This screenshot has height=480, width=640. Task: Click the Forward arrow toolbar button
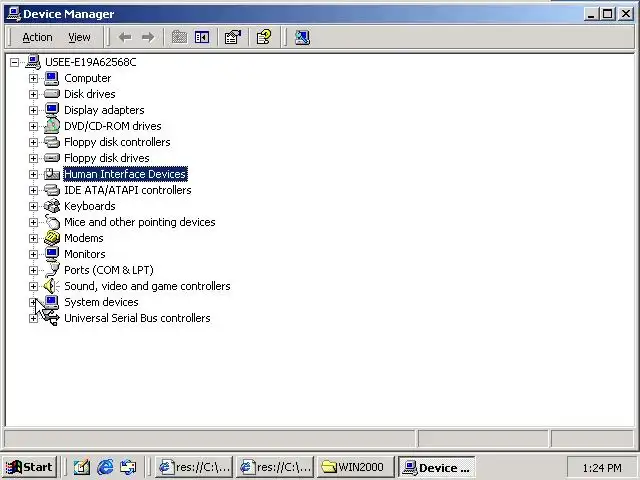(148, 38)
